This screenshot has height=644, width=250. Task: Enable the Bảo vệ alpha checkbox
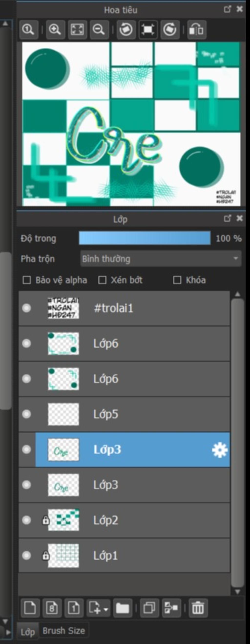click(x=27, y=280)
